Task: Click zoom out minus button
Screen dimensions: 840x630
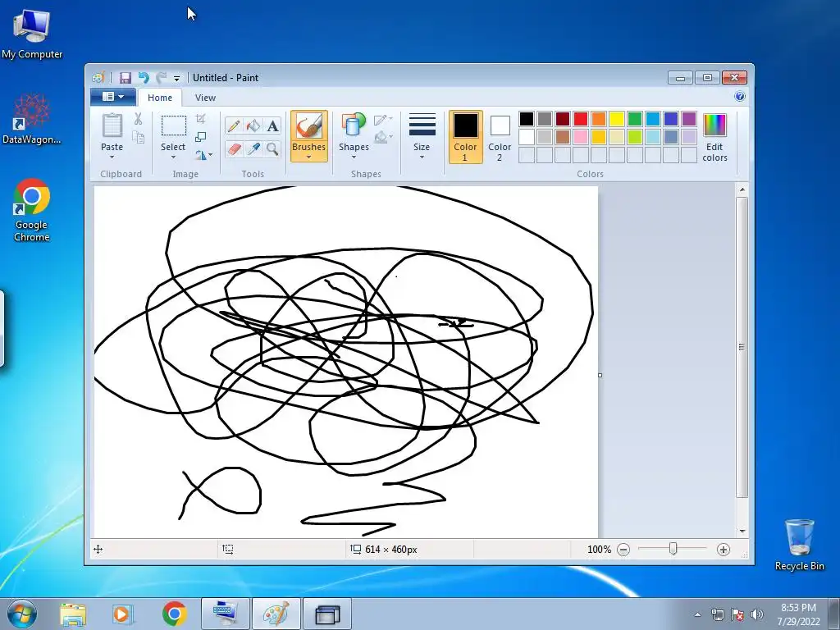Action: [623, 550]
